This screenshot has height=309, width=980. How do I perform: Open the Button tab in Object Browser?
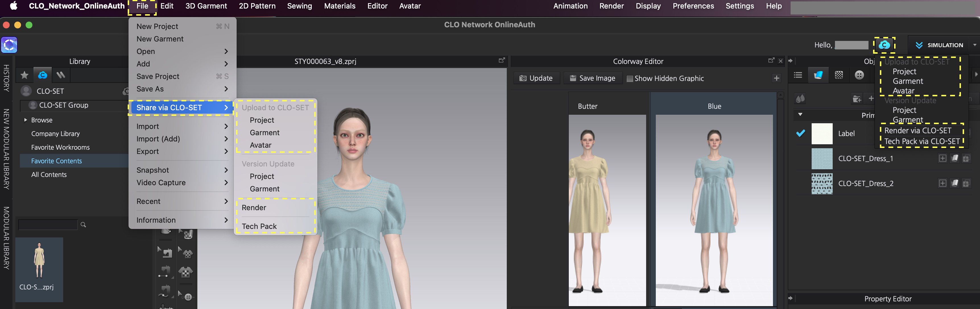click(859, 75)
